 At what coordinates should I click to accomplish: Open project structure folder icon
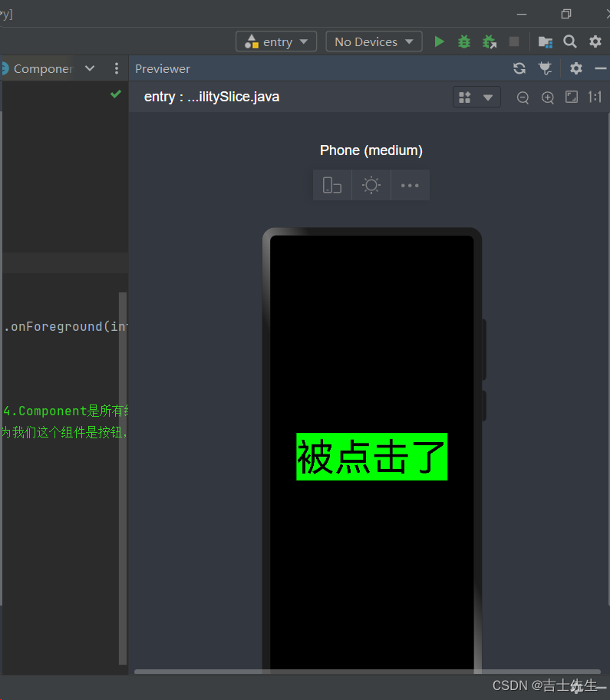(x=546, y=42)
